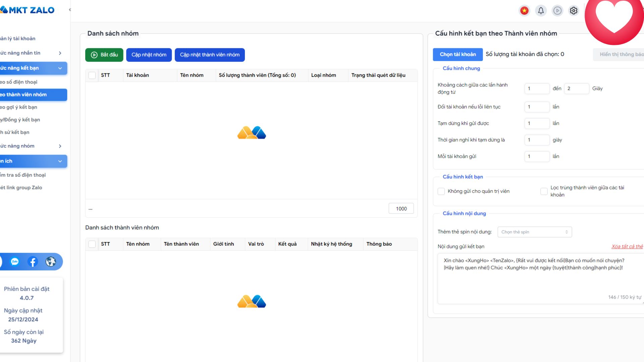Viewport: 644px width, 362px height.
Task: Click Nội dung gửi kết bạn text area
Action: coord(540,279)
